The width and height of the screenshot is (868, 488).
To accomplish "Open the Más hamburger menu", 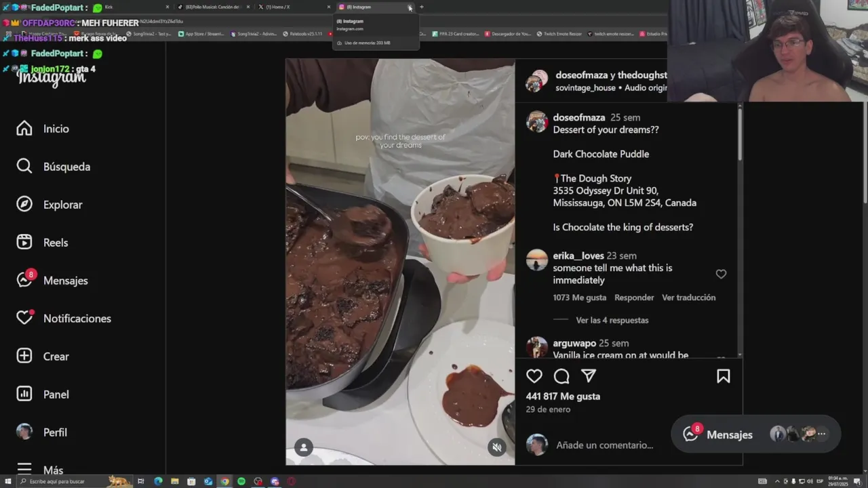I will coord(40,470).
